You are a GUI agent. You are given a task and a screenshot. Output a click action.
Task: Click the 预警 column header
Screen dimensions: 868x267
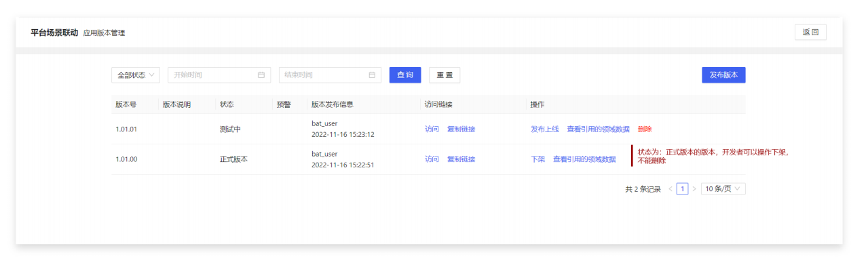(x=284, y=104)
